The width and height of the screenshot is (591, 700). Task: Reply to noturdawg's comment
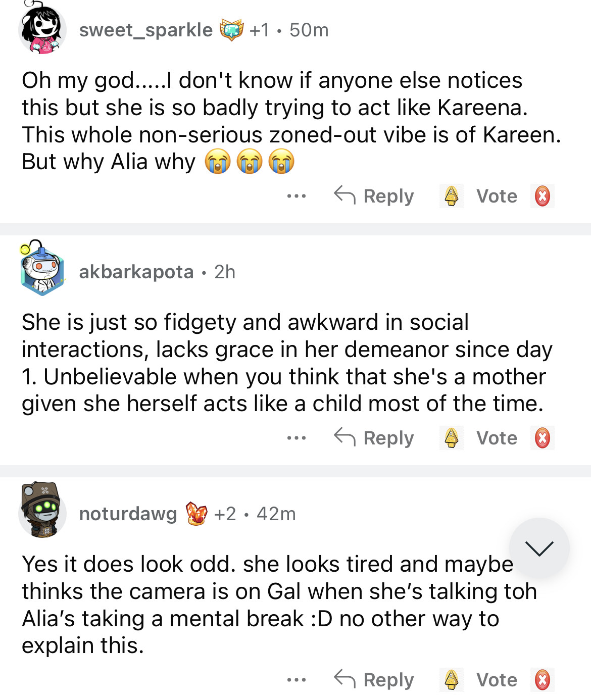click(374, 680)
